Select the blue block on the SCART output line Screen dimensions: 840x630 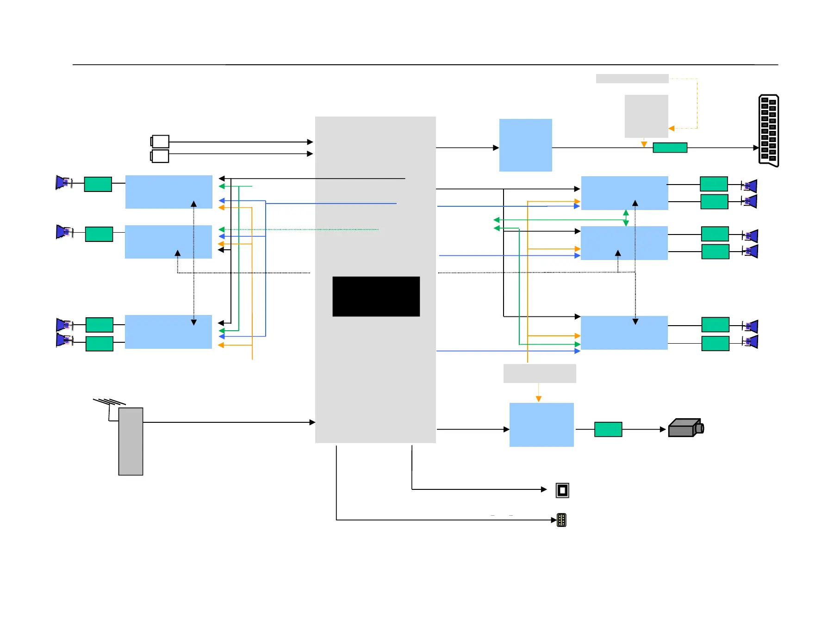pyautogui.click(x=525, y=145)
